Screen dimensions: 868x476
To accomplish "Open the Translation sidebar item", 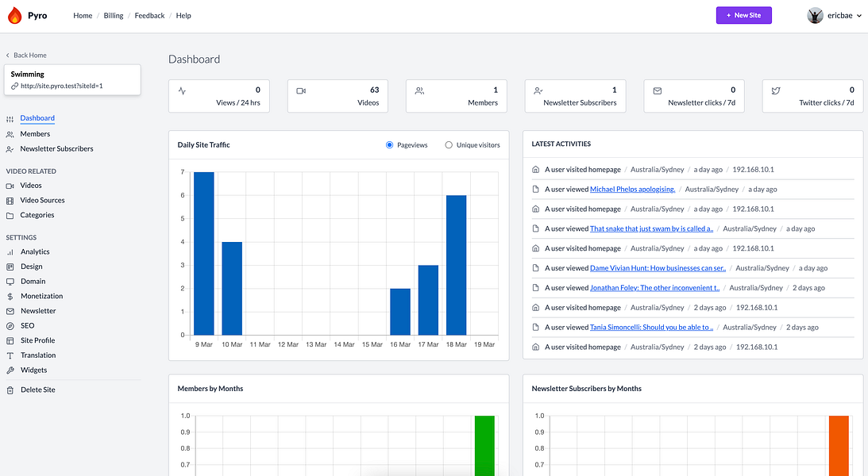I will pos(38,355).
